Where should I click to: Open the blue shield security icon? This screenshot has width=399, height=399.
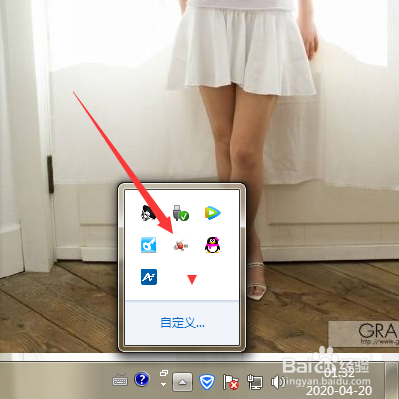coord(207,382)
